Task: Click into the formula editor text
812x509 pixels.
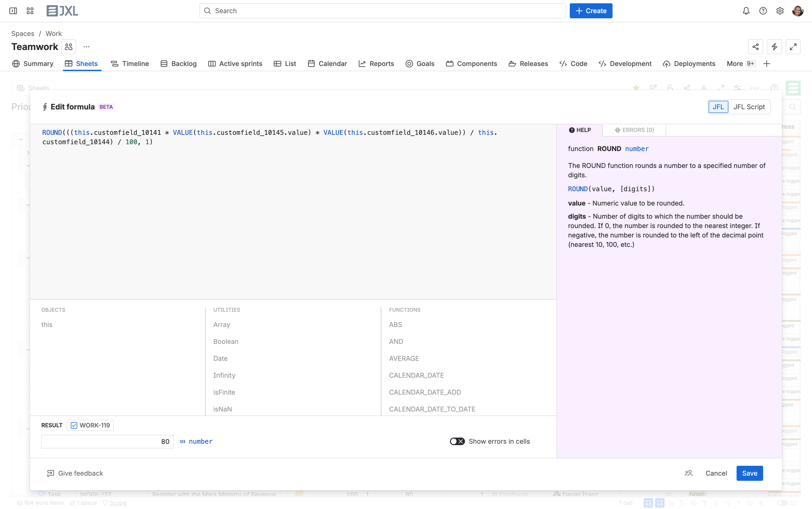Action: (x=293, y=211)
